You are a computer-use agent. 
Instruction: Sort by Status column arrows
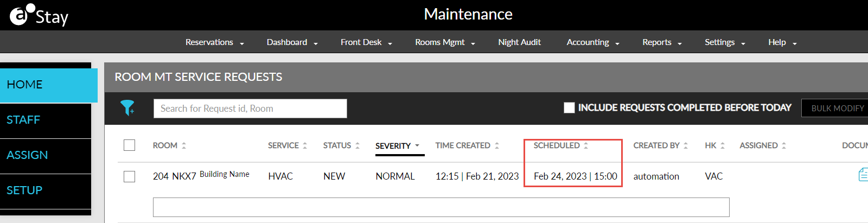(x=358, y=145)
